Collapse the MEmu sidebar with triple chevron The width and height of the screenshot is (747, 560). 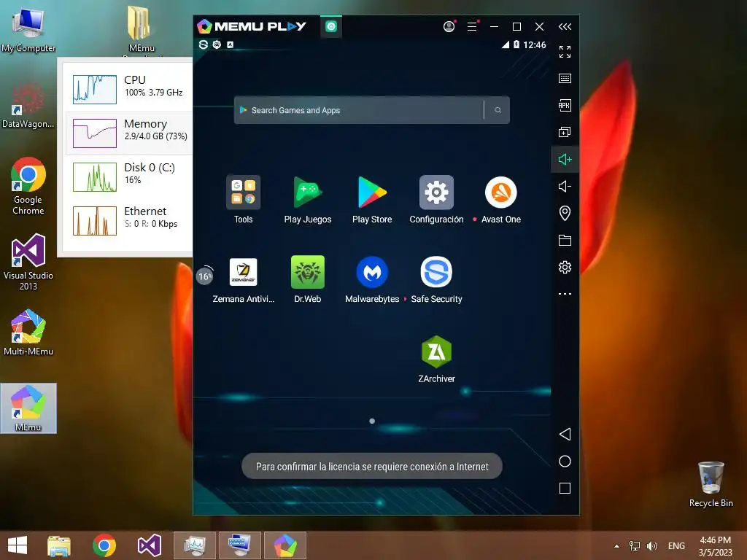coord(565,27)
